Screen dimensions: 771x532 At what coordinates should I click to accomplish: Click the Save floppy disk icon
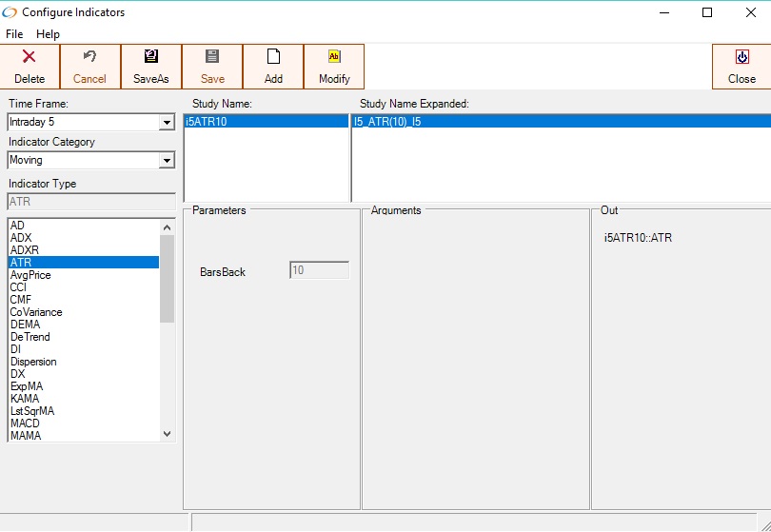tap(212, 57)
